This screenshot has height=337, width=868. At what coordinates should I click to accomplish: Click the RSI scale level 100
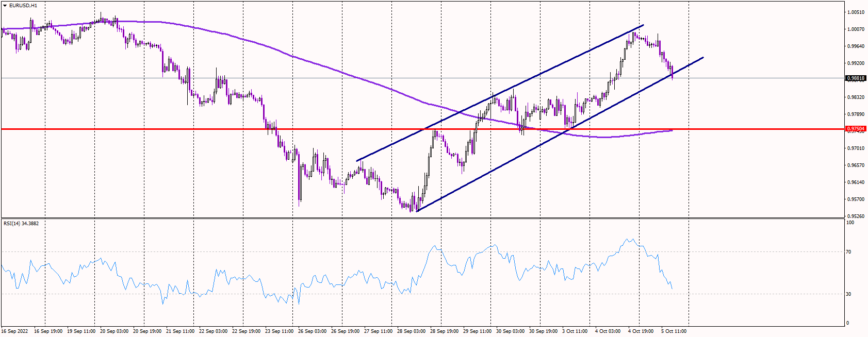click(x=850, y=222)
